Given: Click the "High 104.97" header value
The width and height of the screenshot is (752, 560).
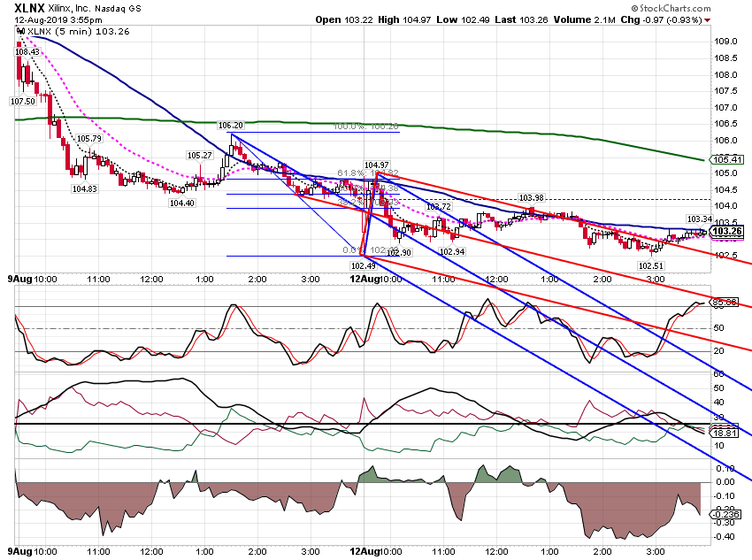Looking at the screenshot, I should tap(403, 19).
